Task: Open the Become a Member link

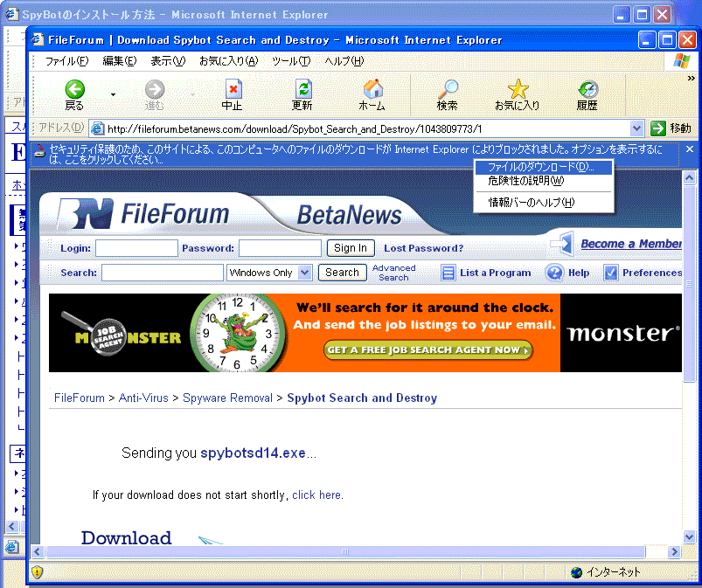Action: (x=631, y=244)
